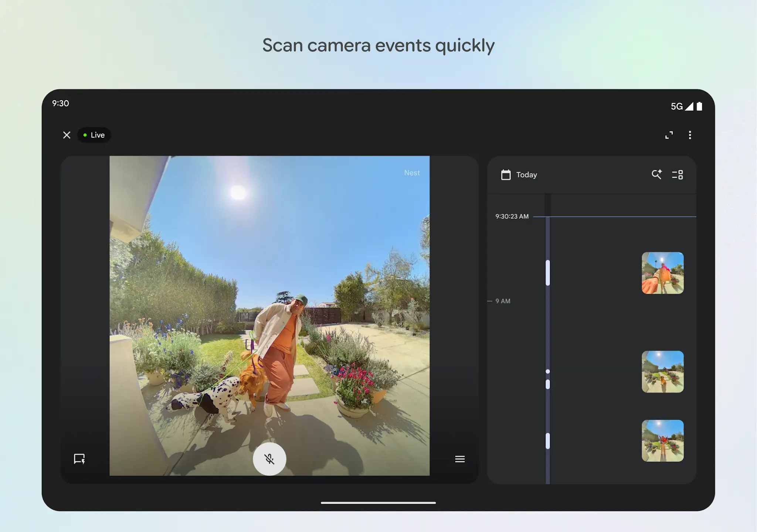Open the Today date picker
Viewport: 757px width, 532px height.
pyautogui.click(x=526, y=175)
